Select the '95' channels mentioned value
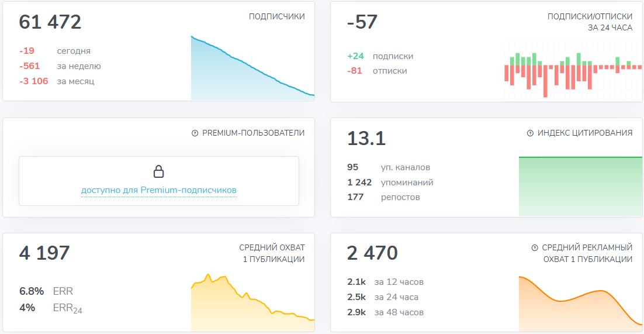The height and width of the screenshot is (334, 644). pos(353,167)
